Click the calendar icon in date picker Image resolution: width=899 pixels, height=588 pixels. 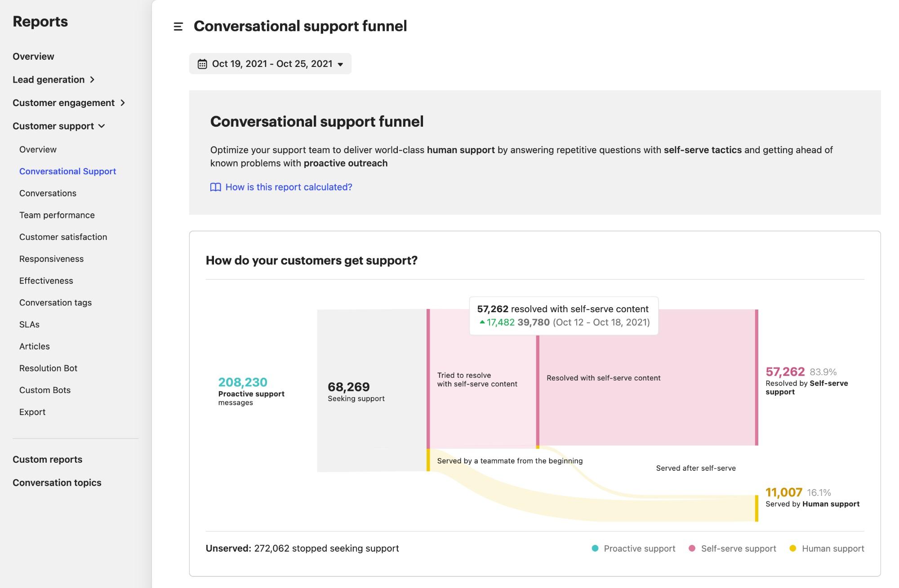click(202, 64)
